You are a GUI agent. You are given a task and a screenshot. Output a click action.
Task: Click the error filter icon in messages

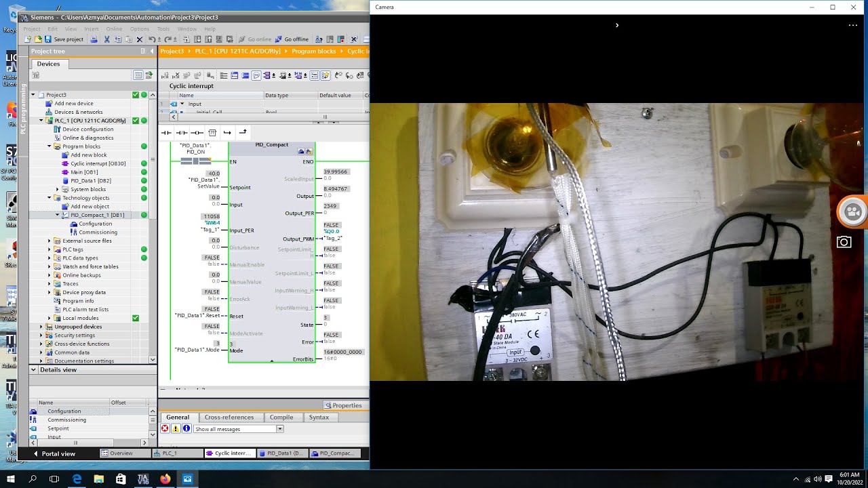pos(165,429)
